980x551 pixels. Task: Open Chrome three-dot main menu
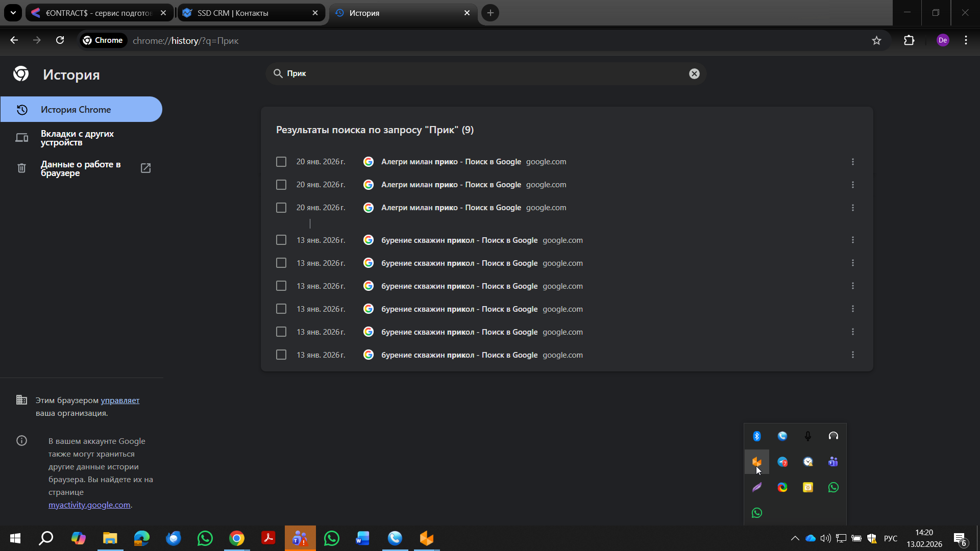click(x=966, y=40)
